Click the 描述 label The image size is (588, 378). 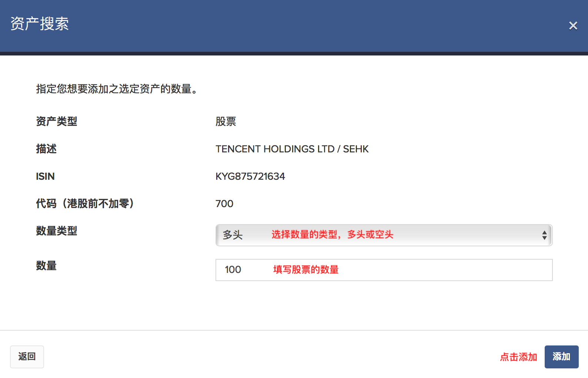[46, 149]
